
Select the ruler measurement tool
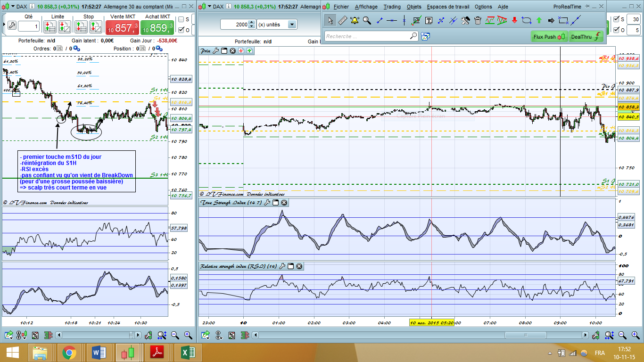tap(342, 20)
